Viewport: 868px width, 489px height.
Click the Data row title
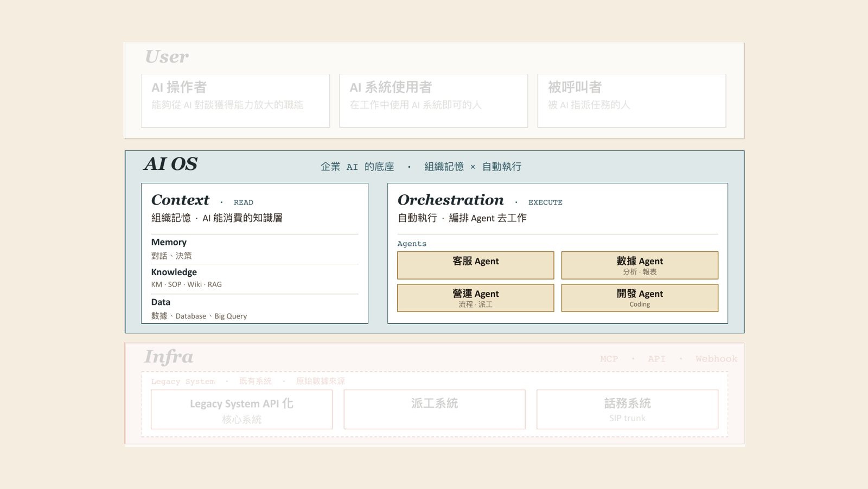pos(161,302)
